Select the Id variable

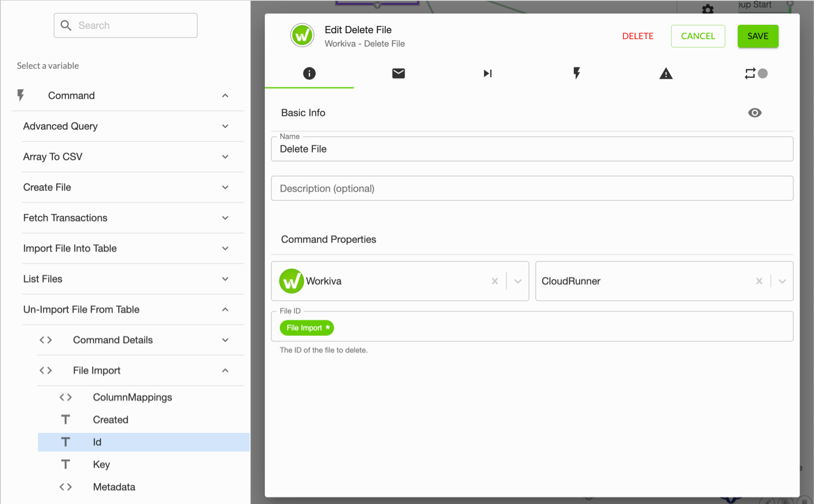coord(144,442)
